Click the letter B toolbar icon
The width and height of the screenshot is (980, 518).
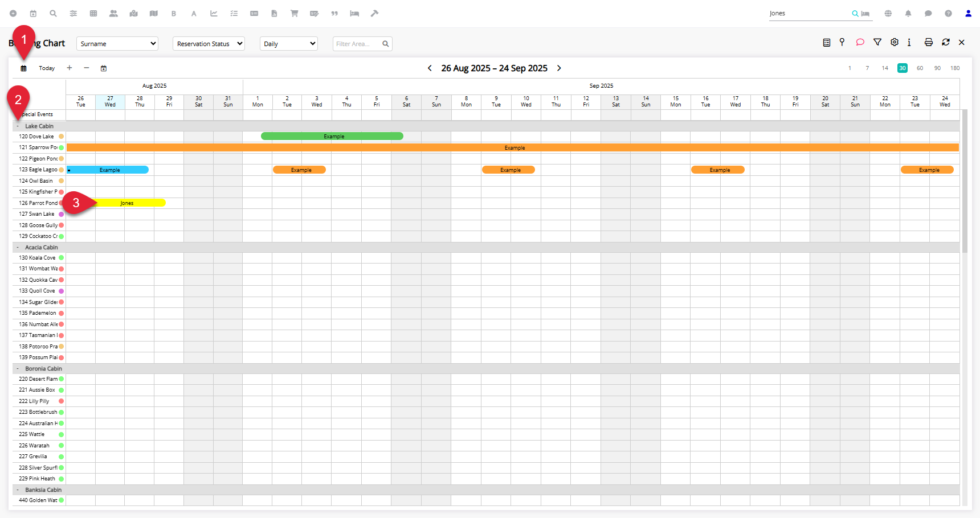click(x=174, y=14)
